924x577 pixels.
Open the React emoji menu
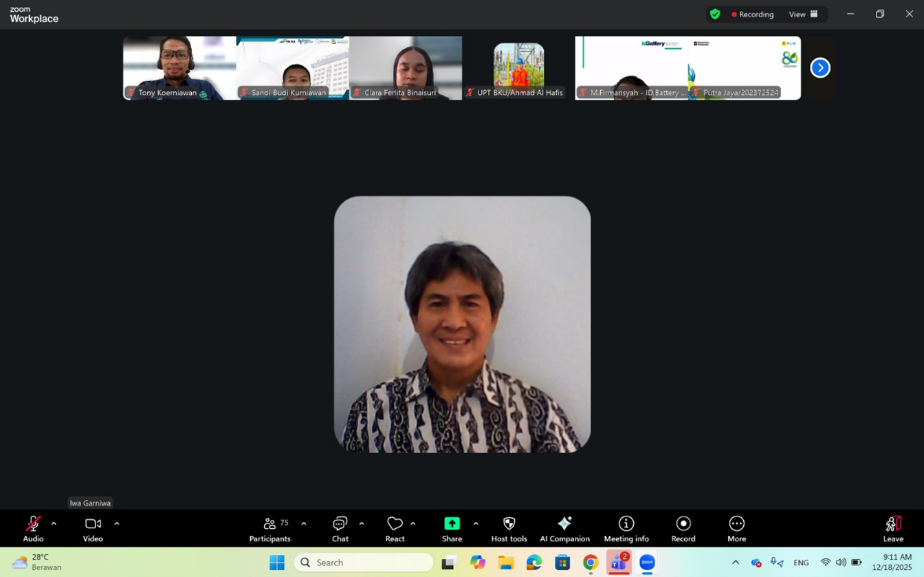point(395,527)
